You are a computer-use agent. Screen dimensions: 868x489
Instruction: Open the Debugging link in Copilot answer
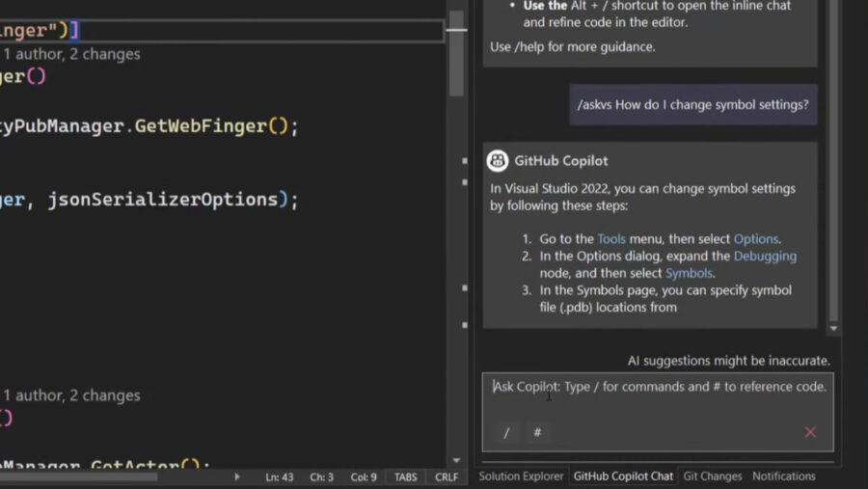point(765,256)
